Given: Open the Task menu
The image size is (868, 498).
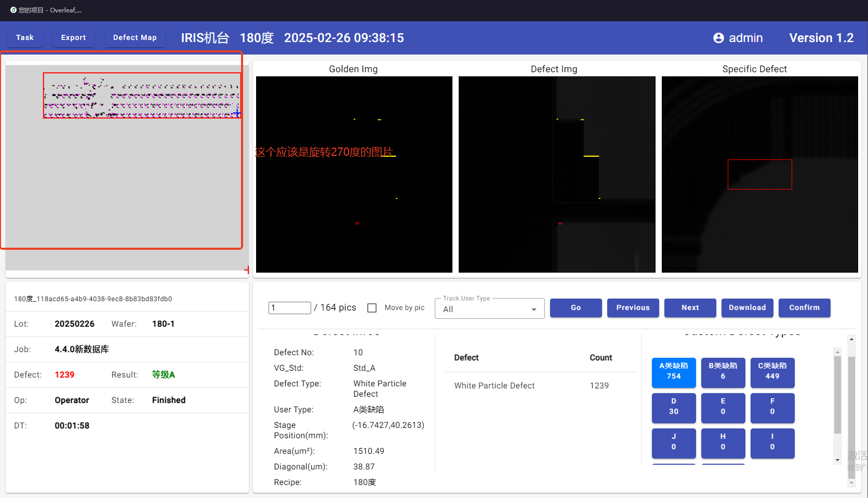Looking at the screenshot, I should (25, 37).
